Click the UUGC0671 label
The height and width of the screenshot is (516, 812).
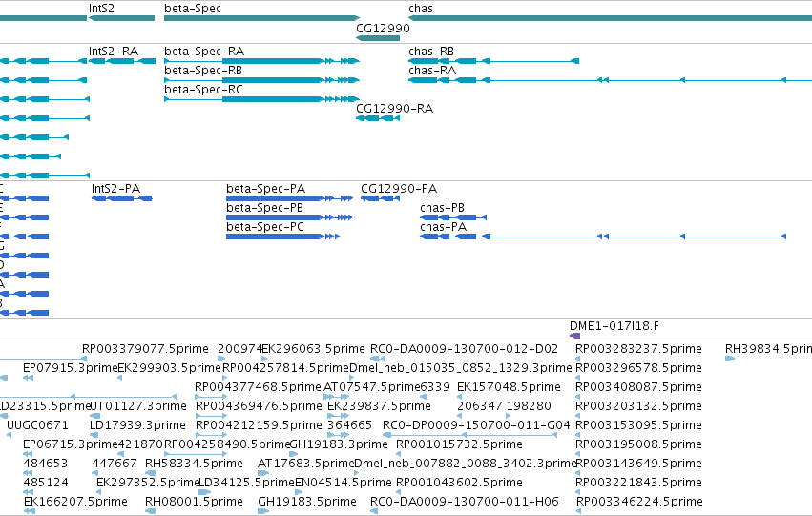click(x=37, y=425)
